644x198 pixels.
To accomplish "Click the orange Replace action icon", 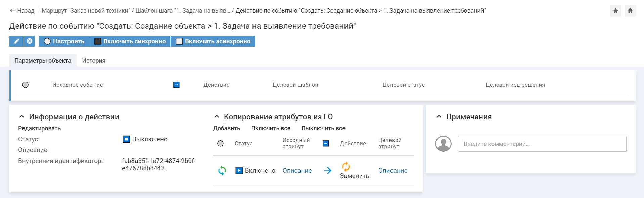I will pos(346,166).
